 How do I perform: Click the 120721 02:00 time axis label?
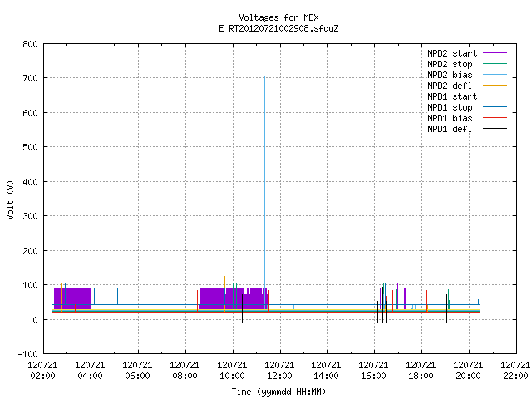42,371
